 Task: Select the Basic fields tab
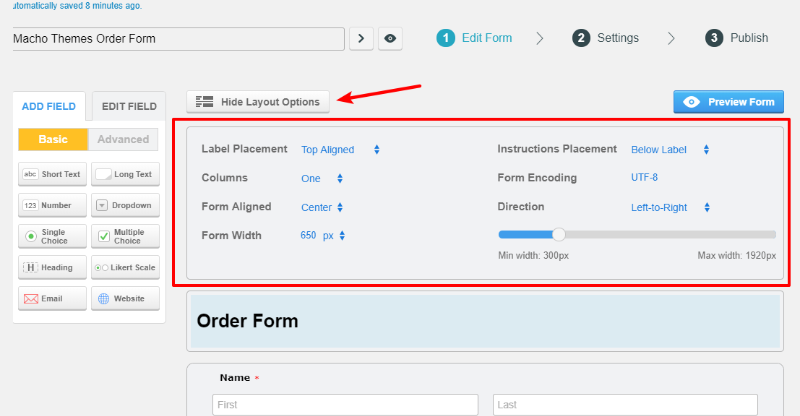tap(53, 139)
